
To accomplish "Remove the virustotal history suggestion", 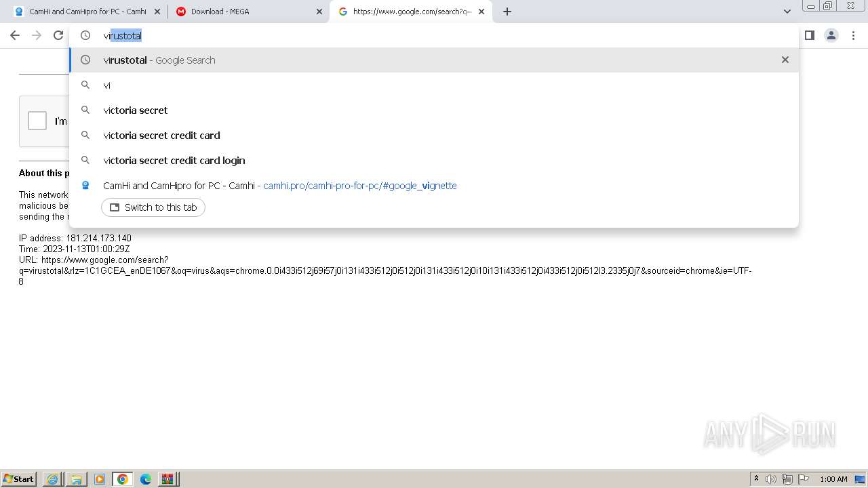I will point(785,60).
